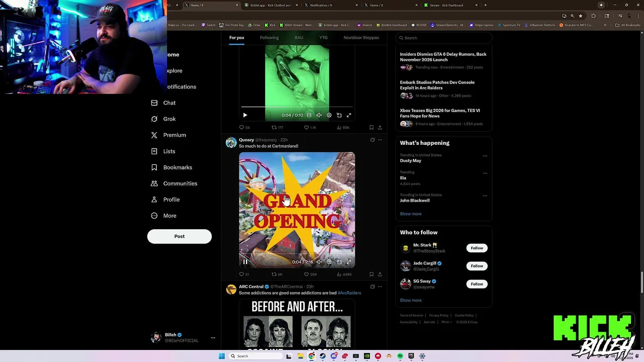Open more options on ARC Central's post
This screenshot has height=362, width=644.
pos(380,287)
